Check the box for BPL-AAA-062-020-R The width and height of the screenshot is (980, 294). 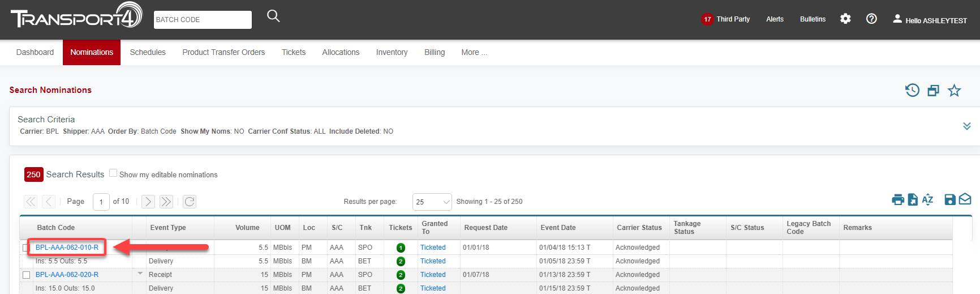[26, 275]
